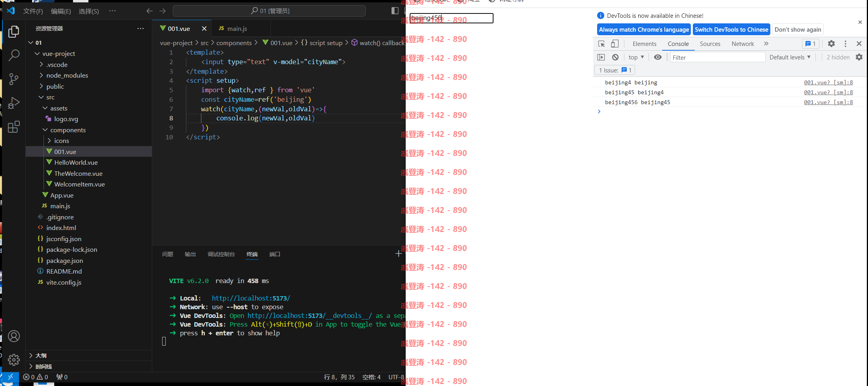Switch to the 端口 panel tab
This screenshot has height=386, width=868.
pyautogui.click(x=275, y=254)
